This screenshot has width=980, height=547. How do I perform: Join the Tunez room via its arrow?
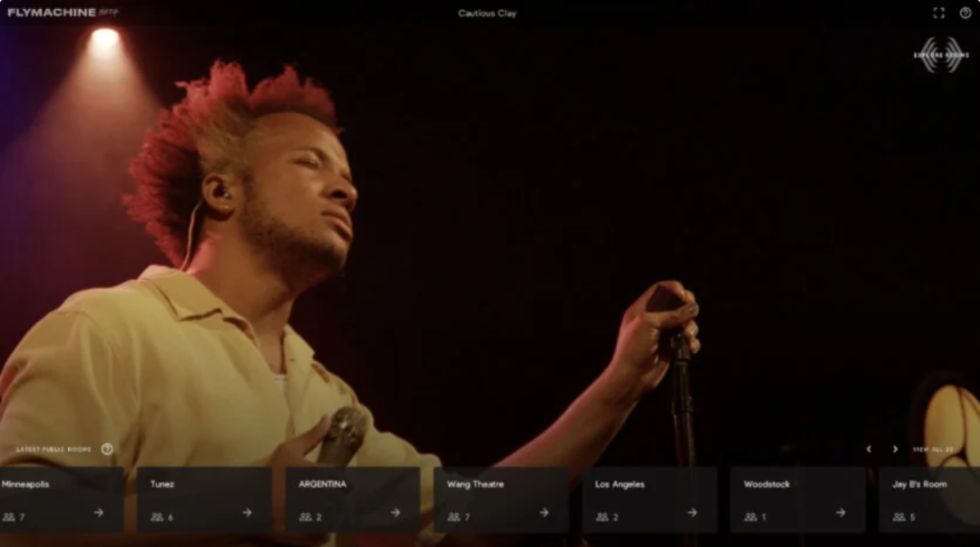247,513
